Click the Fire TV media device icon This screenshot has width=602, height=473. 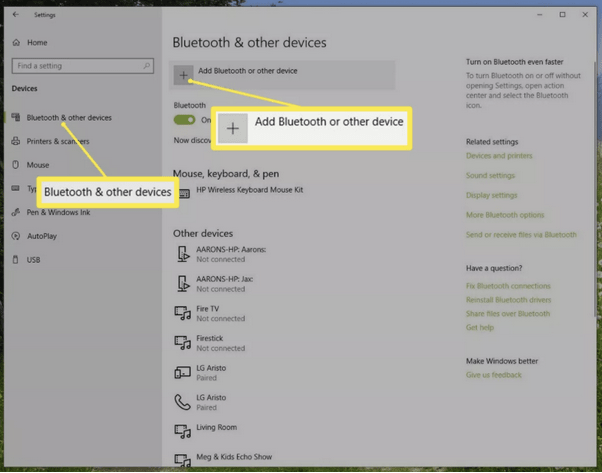[182, 313]
